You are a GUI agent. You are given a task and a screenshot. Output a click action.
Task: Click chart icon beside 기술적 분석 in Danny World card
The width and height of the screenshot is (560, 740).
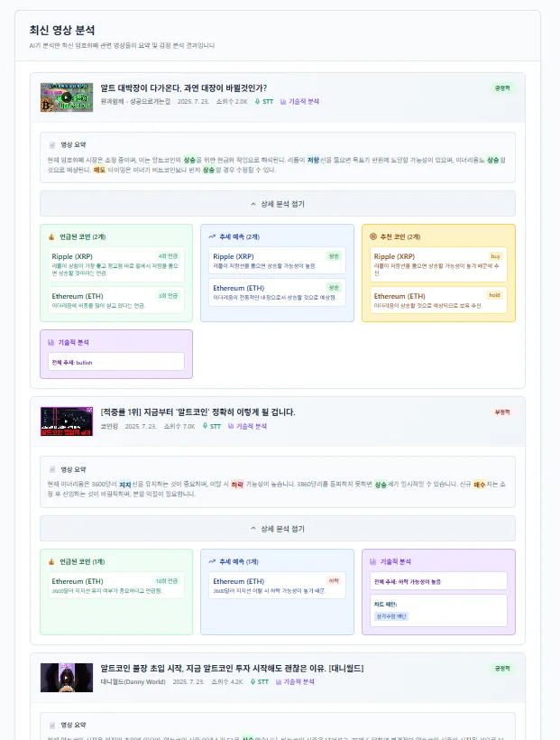pyautogui.click(x=279, y=681)
